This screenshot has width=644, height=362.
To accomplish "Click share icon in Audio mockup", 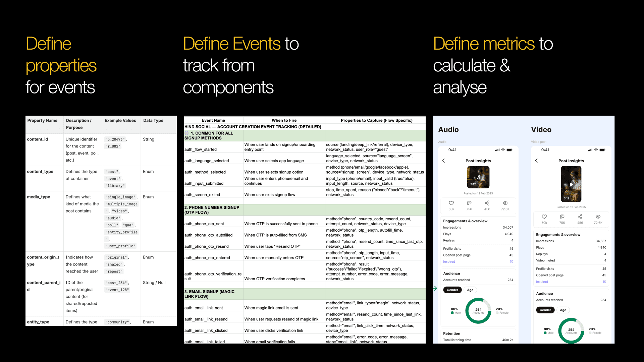I will coord(487,203).
